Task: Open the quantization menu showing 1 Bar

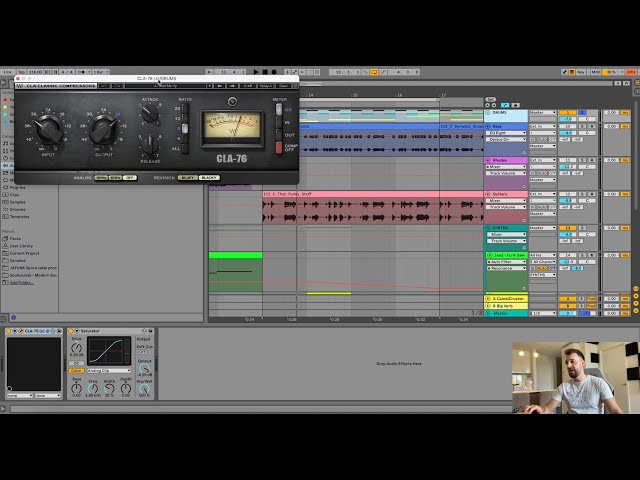Action: (x=100, y=72)
